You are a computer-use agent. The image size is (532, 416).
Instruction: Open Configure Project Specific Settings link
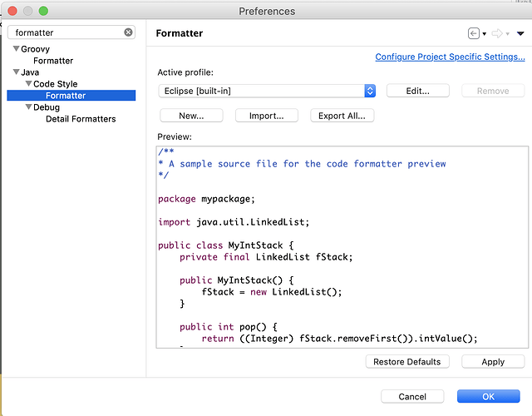click(x=450, y=57)
